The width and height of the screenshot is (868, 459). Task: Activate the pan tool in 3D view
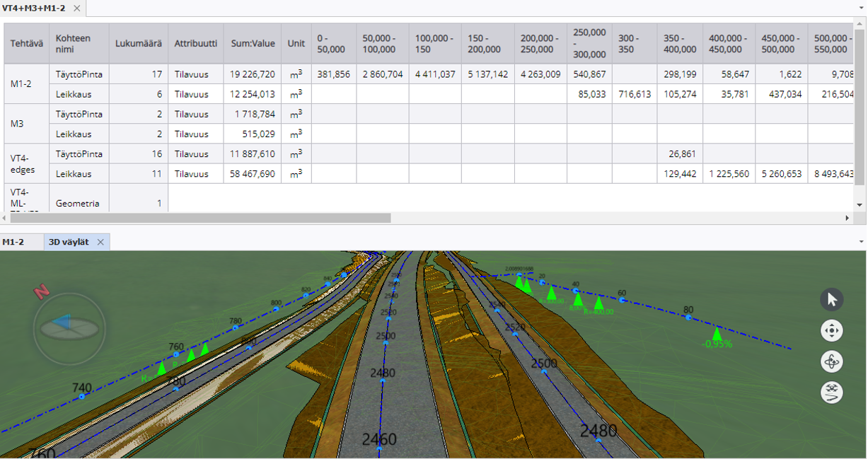[x=831, y=331]
